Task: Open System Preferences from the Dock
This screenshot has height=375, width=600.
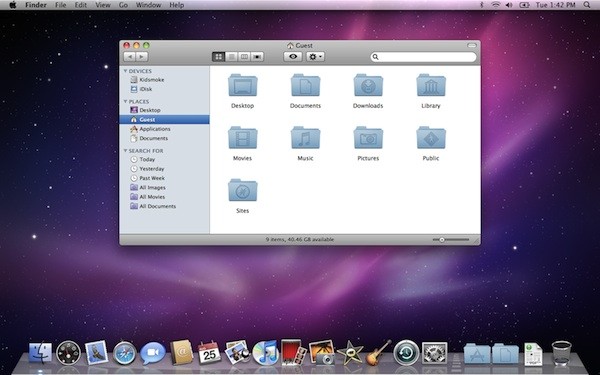Action: (434, 353)
